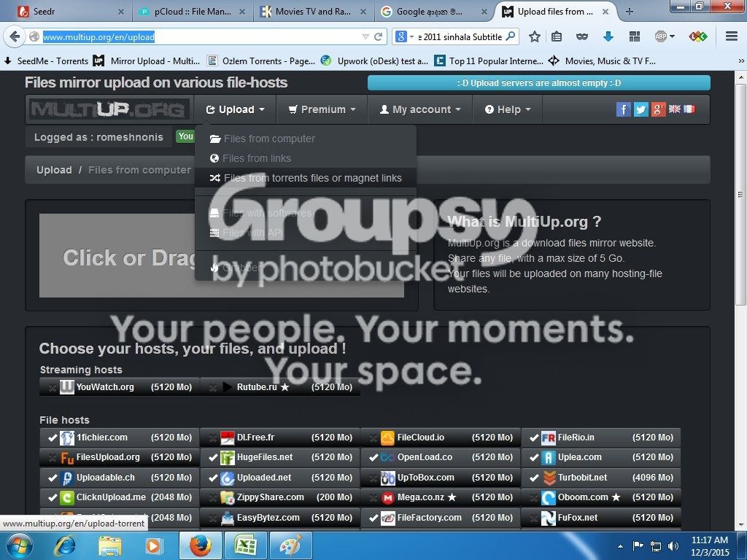The height and width of the screenshot is (560, 747).
Task: Open a new tab with plus button
Action: coord(629,12)
